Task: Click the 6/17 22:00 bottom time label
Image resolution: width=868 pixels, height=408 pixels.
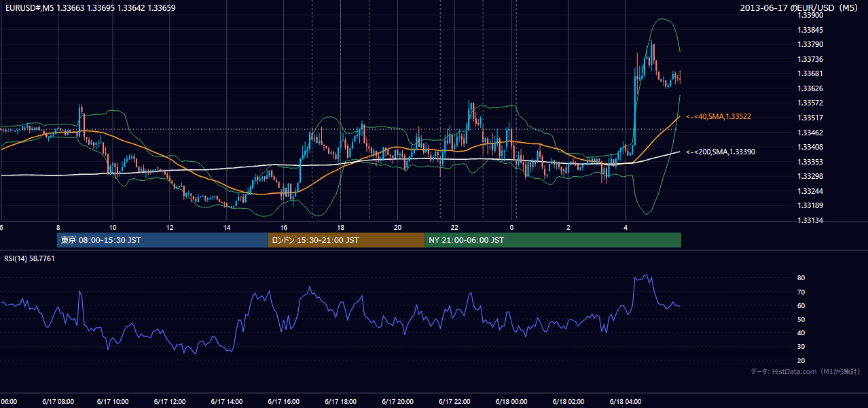Action: point(456,402)
